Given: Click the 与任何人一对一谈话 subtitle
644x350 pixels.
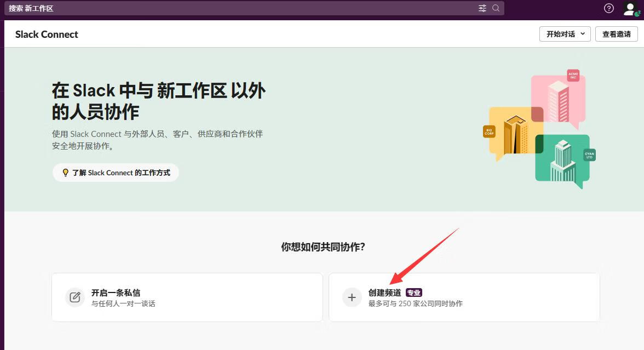Looking at the screenshot, I should point(123,303).
